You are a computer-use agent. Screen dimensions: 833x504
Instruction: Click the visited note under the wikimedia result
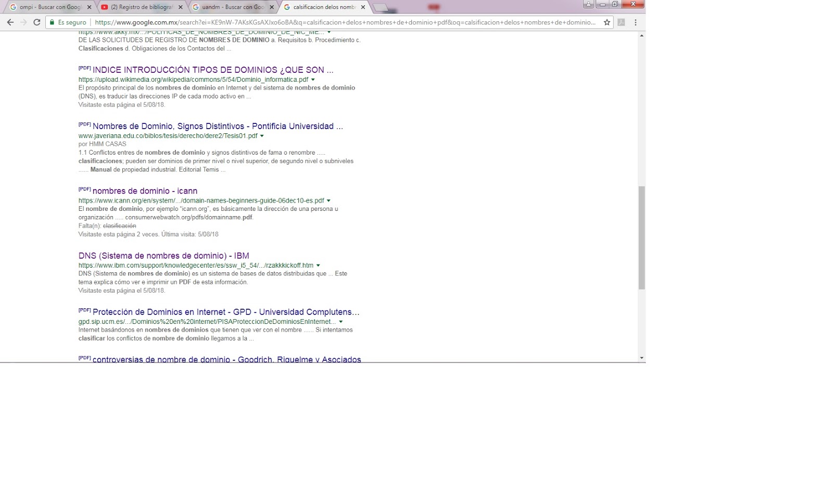121,105
